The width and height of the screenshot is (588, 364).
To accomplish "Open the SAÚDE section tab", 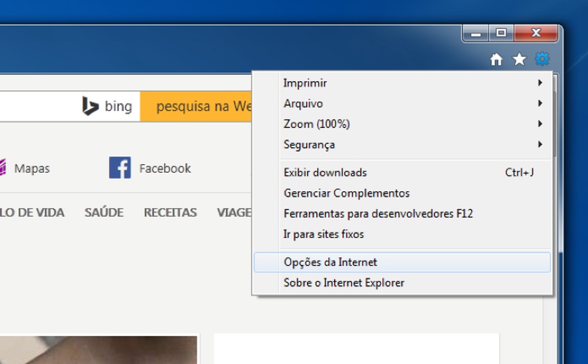I will (x=104, y=213).
